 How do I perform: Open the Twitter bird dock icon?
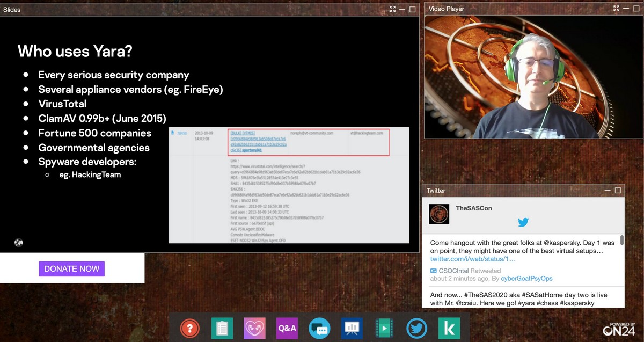pos(417,328)
